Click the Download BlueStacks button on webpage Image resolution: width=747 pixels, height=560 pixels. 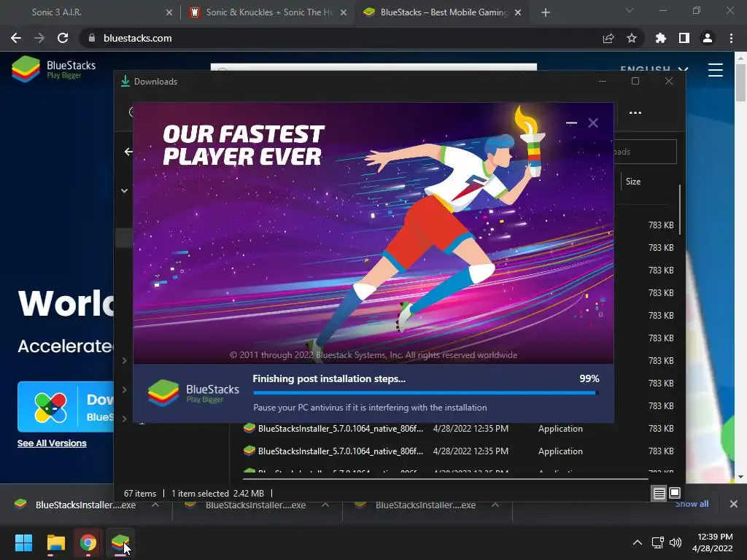pyautogui.click(x=66, y=407)
